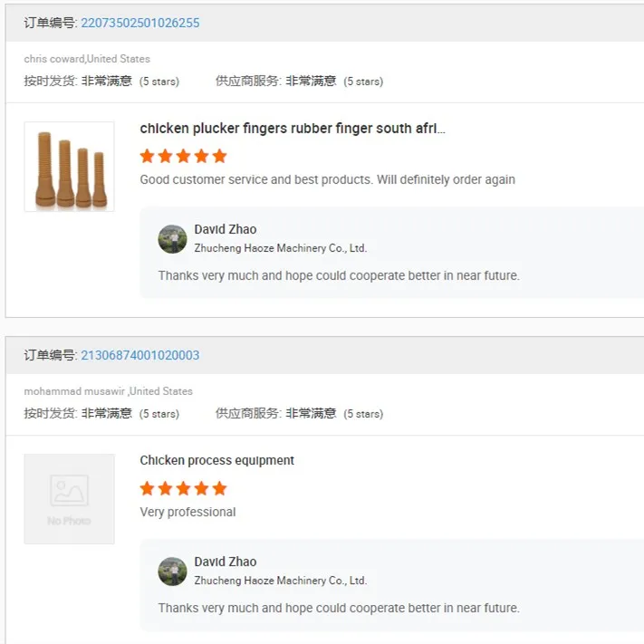Open Zhucheng Haoze Machinery Co., Ltd. in first reply

[280, 247]
